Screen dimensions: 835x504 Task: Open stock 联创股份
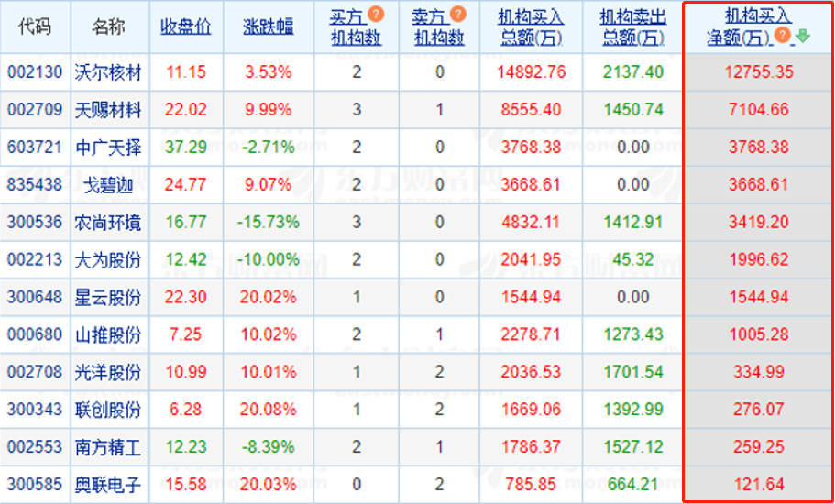(x=109, y=410)
